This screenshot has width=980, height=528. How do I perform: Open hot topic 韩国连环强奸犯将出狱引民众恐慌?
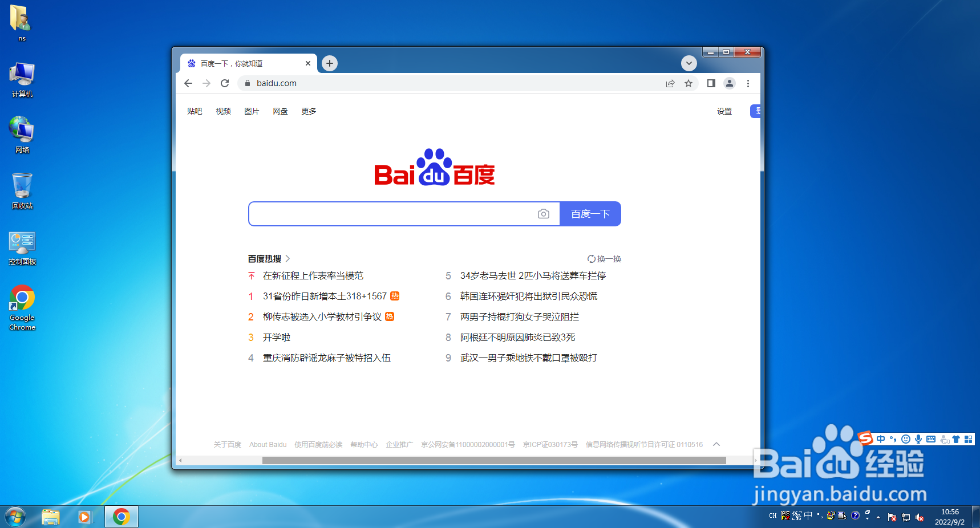click(x=529, y=297)
